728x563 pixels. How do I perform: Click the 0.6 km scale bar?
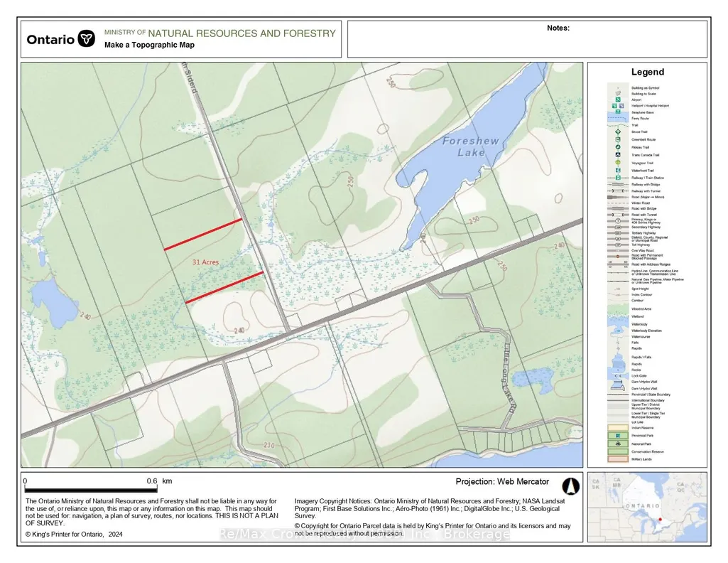(90, 490)
